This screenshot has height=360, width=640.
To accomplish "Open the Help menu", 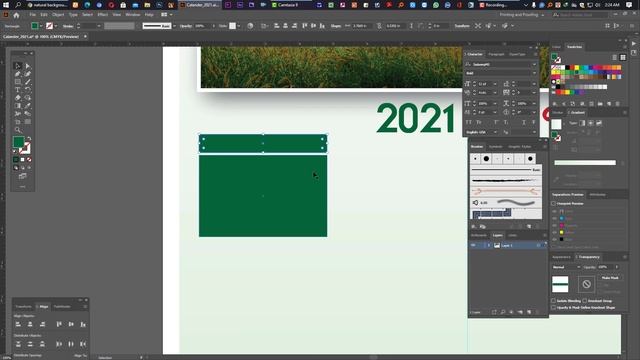I will pos(149,15).
